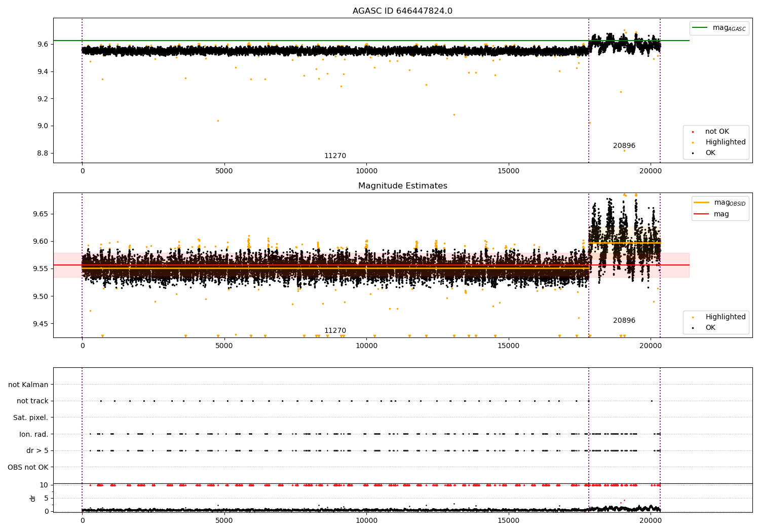The width and height of the screenshot is (760, 532).
Task: Click the '8.8' y-axis tick in top plot
Action: pos(43,154)
